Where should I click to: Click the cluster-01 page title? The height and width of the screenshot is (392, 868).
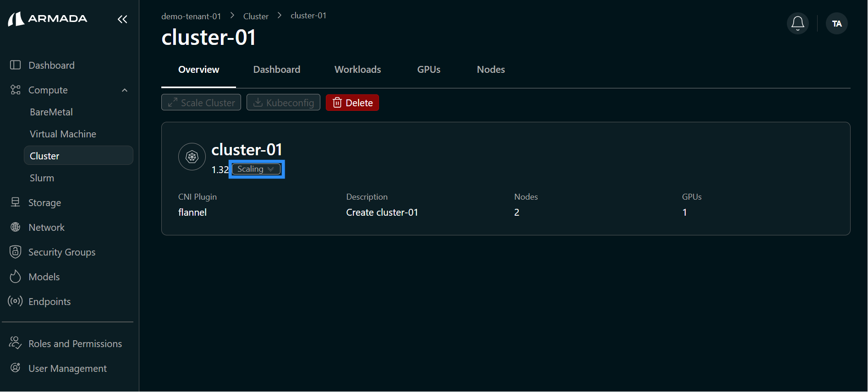[x=209, y=38]
